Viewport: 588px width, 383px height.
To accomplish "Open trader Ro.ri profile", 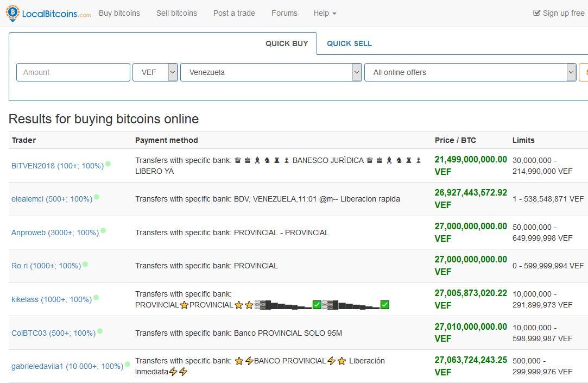I will 46,266.
